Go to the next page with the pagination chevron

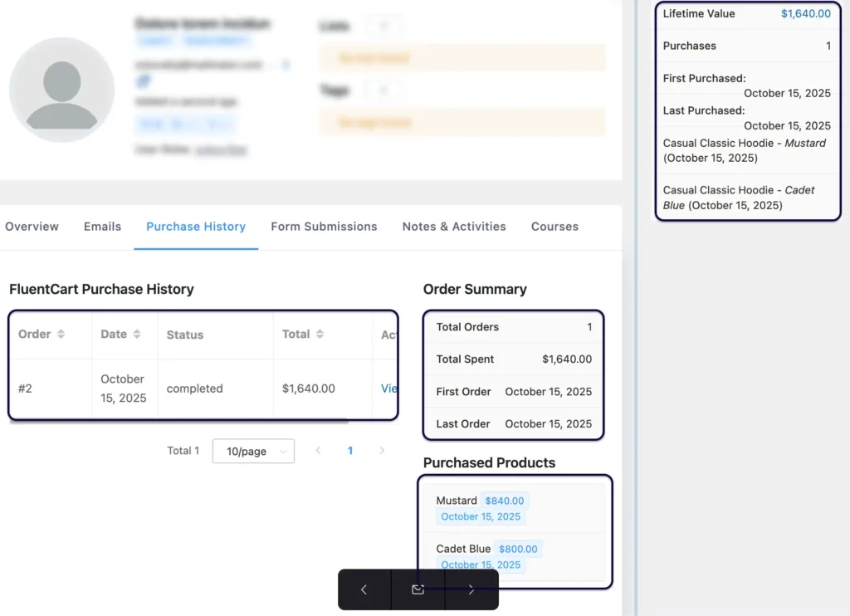(382, 451)
